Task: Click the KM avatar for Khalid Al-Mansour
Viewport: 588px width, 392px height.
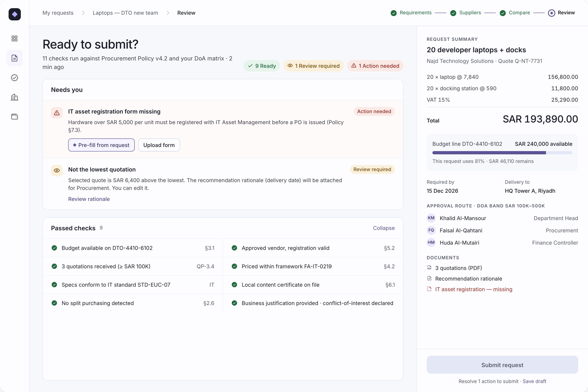Action: click(431, 218)
